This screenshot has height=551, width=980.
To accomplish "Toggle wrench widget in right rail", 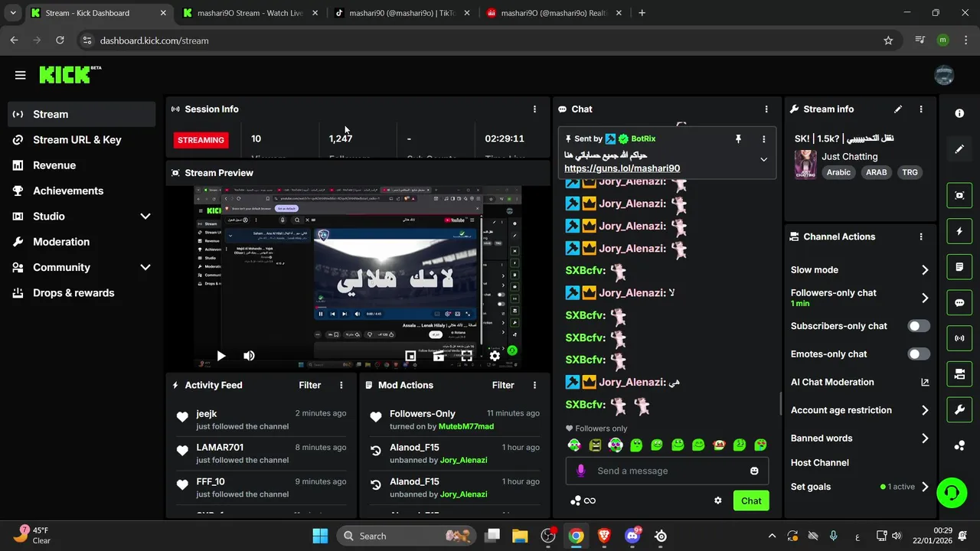I will tap(959, 409).
